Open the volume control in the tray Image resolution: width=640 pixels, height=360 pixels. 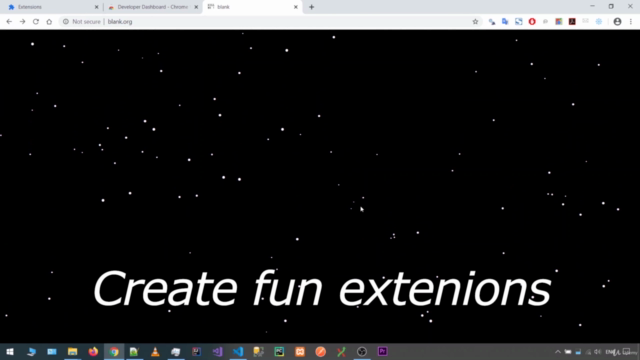pos(598,352)
